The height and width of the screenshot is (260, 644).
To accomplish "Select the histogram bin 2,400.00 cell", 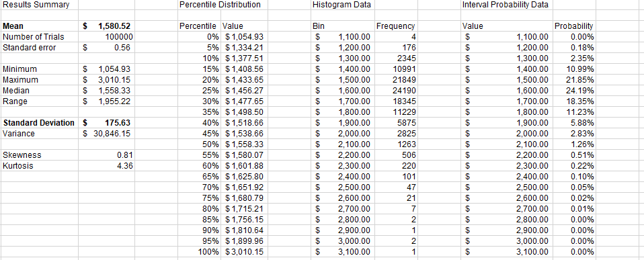I will 343,177.
